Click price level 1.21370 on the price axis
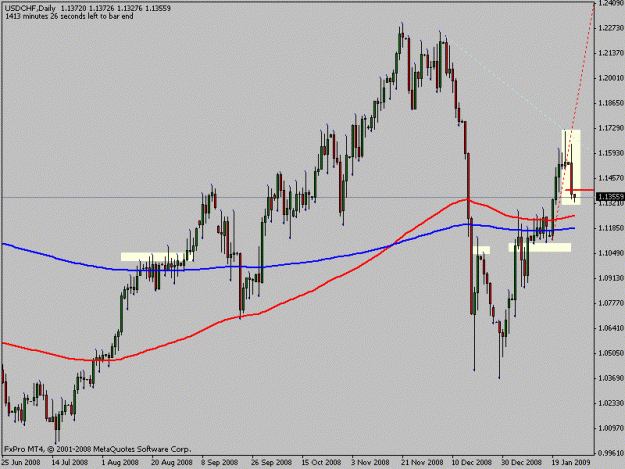This screenshot has height=469, width=625. click(611, 53)
